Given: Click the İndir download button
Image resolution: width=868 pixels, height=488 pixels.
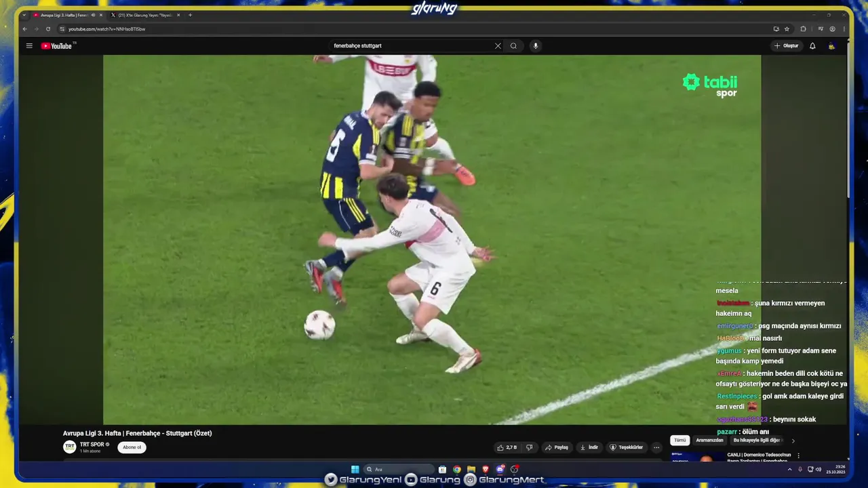Looking at the screenshot, I should click(x=589, y=447).
